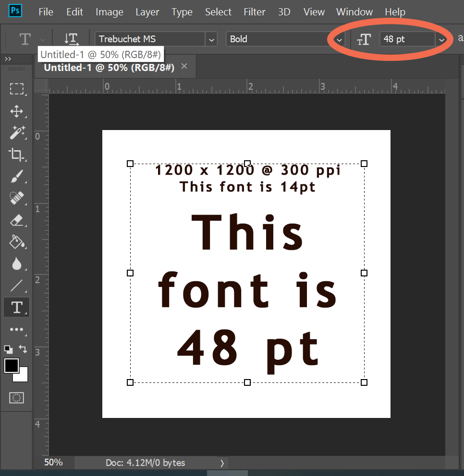Select the Spot Healing Brush tool
Image resolution: width=464 pixels, height=476 pixels.
[x=17, y=198]
